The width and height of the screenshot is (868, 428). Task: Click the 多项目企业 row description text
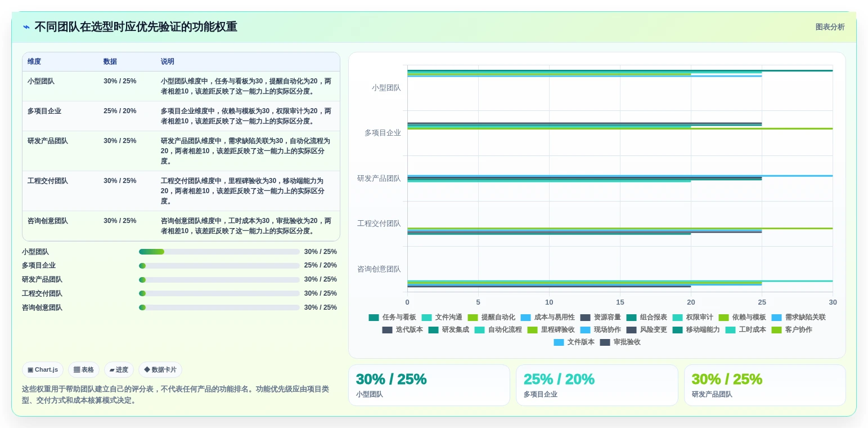(246, 116)
